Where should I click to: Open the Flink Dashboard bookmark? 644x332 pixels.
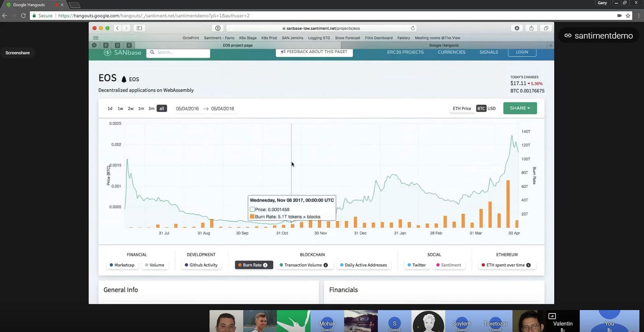pyautogui.click(x=379, y=38)
